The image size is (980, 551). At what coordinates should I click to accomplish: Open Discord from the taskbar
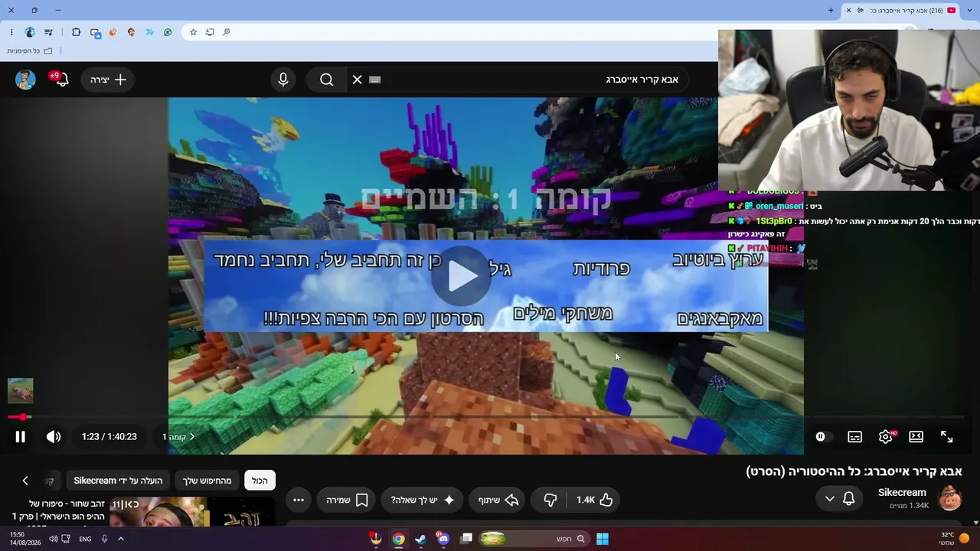(x=443, y=539)
